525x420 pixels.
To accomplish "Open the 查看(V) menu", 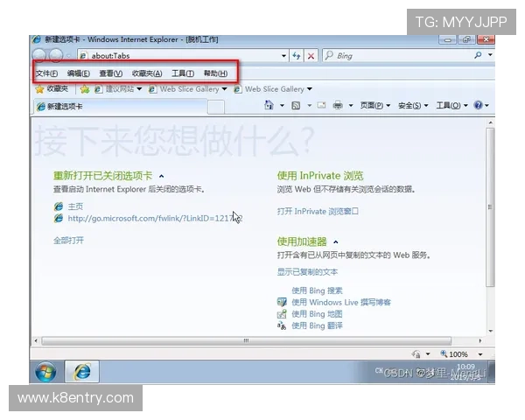I will click(111, 73).
